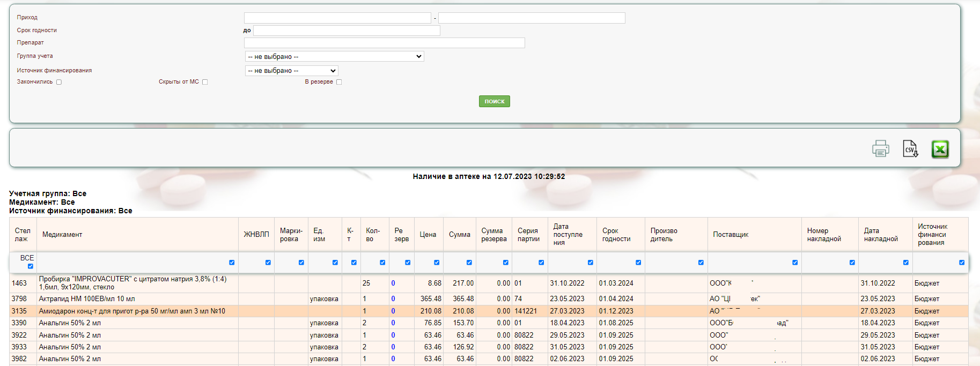Select the highlighted Амиодарон row

pos(132,311)
